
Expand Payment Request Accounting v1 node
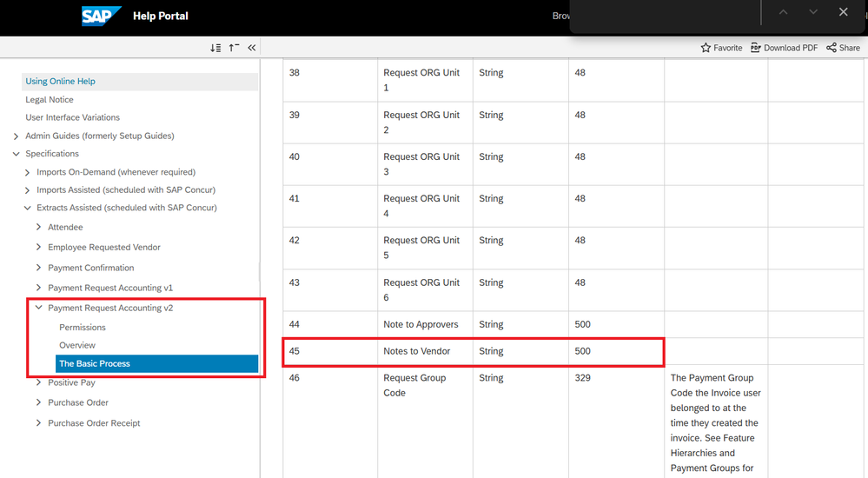pyautogui.click(x=38, y=288)
